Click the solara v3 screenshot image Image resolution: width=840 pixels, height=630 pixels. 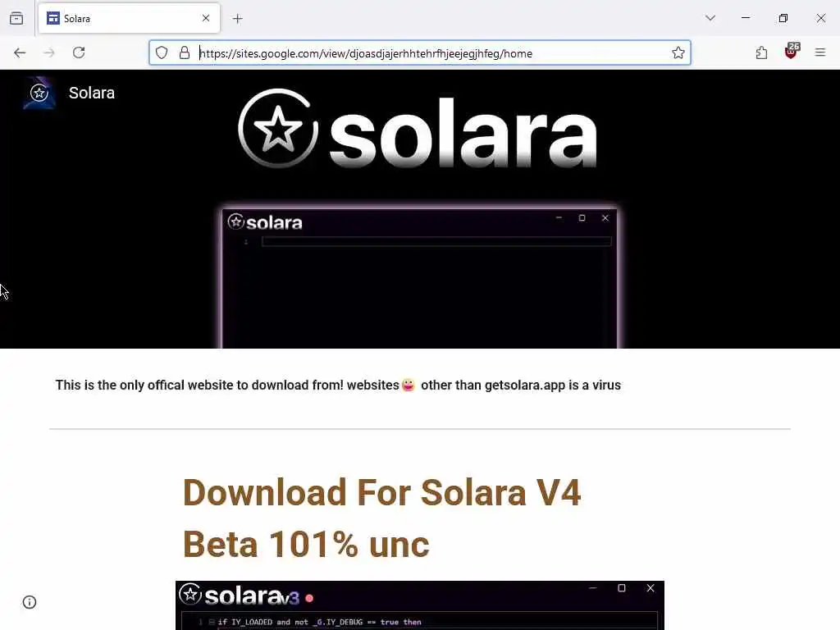point(420,605)
